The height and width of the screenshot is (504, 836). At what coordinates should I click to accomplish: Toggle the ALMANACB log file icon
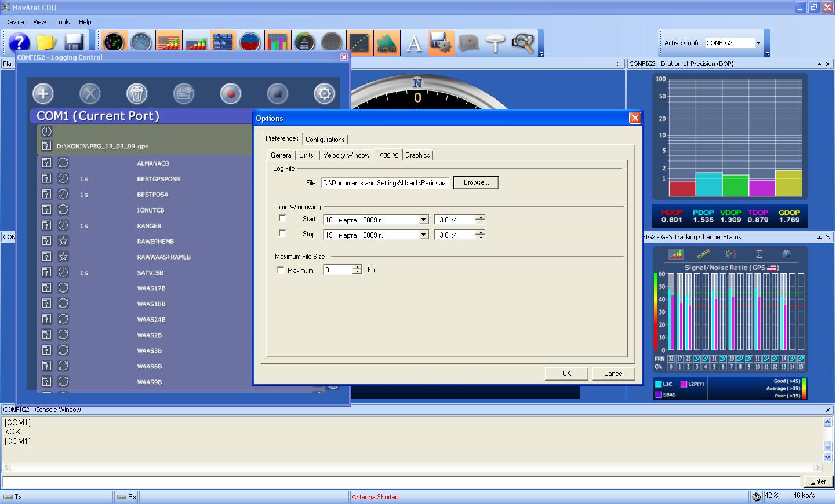[46, 163]
